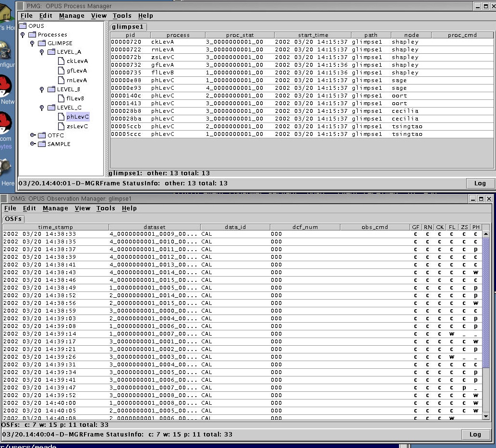Open the View menu in Observation Manager
Screen dimensions: 496x448
tap(83, 208)
